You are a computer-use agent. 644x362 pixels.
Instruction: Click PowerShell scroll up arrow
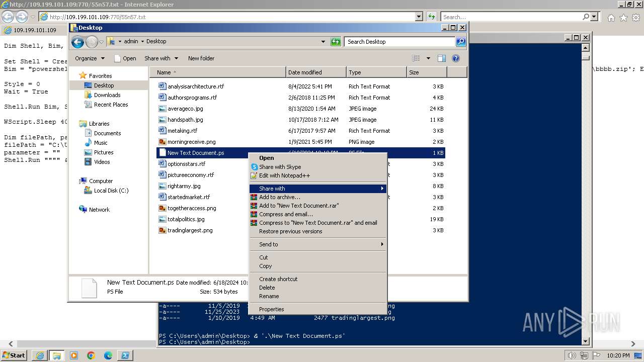click(x=585, y=48)
